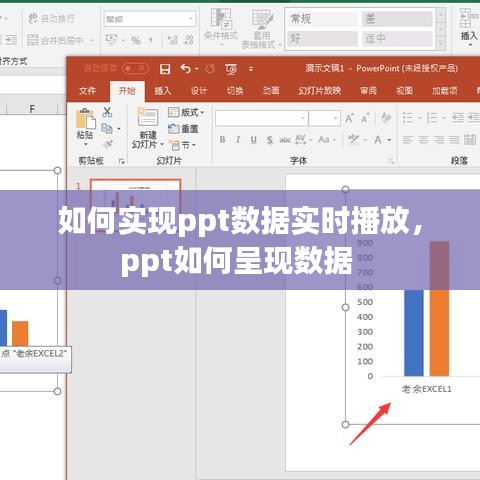This screenshot has width=480, height=480.
Task: Open the font size combo box
Action: 324,118
